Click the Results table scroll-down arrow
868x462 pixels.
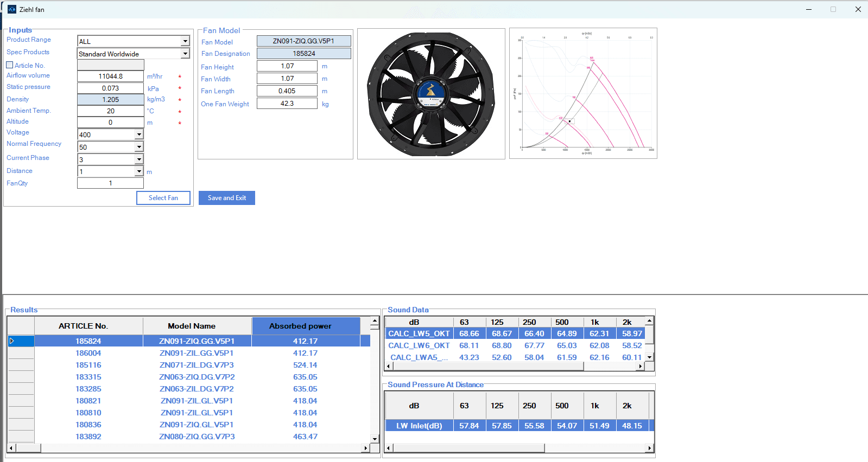pos(375,439)
